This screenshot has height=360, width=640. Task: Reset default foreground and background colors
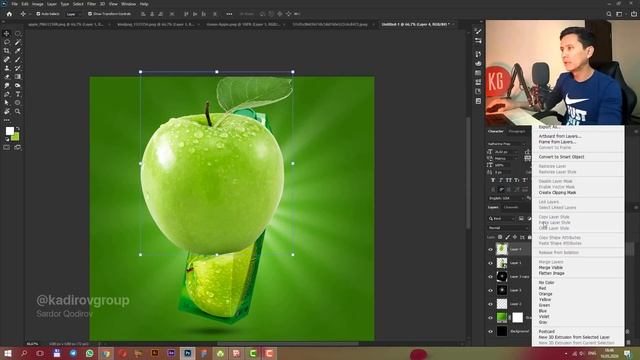click(x=7, y=139)
